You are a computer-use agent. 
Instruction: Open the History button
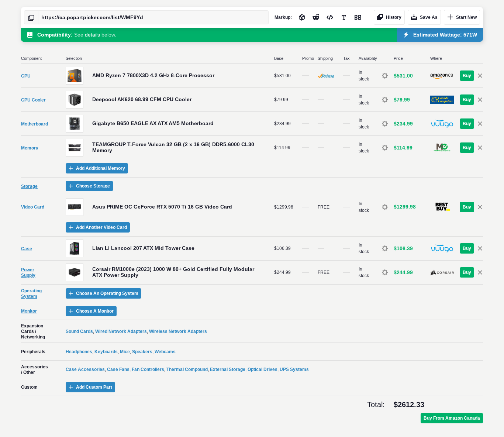tap(389, 17)
